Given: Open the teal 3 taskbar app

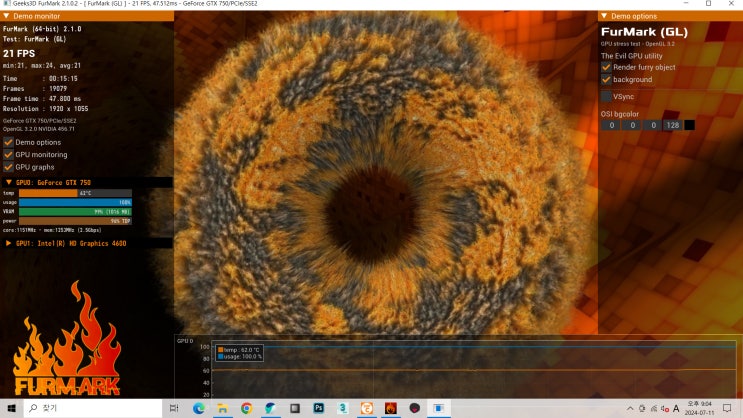Looking at the screenshot, I should pyautogui.click(x=343, y=408).
